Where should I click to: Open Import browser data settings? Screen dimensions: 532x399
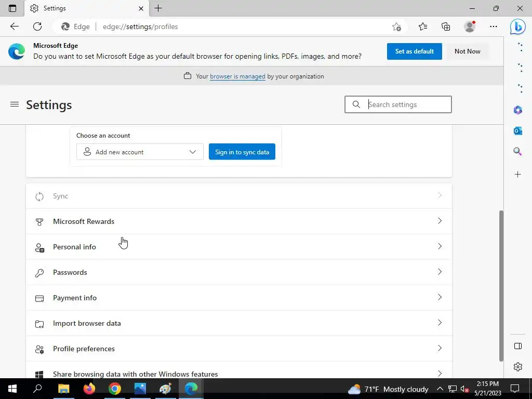tap(239, 323)
